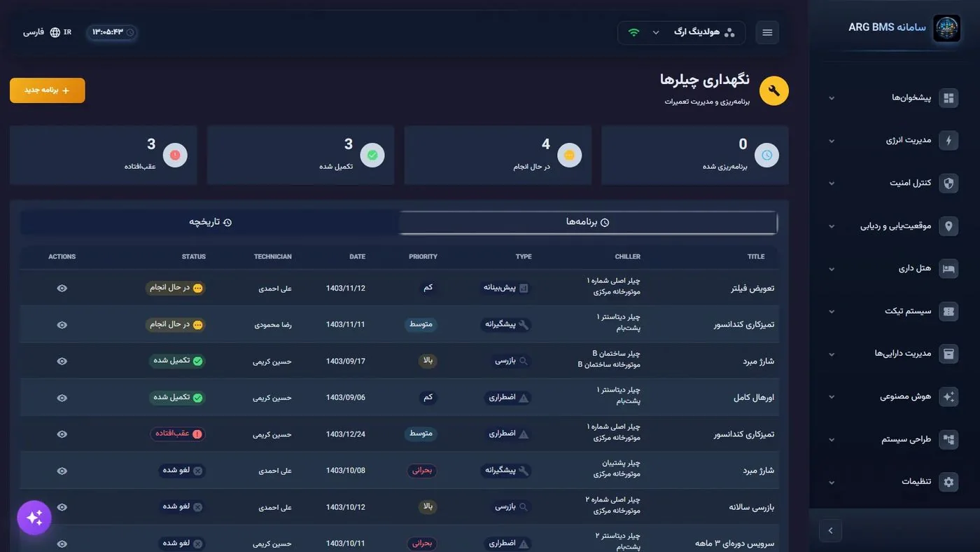The image size is (980, 552).
Task: Click the بحرانی priority badge for علی احمدی
Action: [x=422, y=471]
